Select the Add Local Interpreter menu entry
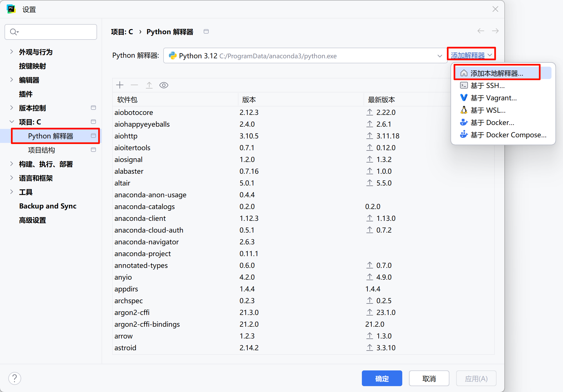Screen dimensions: 563x392 497,73
